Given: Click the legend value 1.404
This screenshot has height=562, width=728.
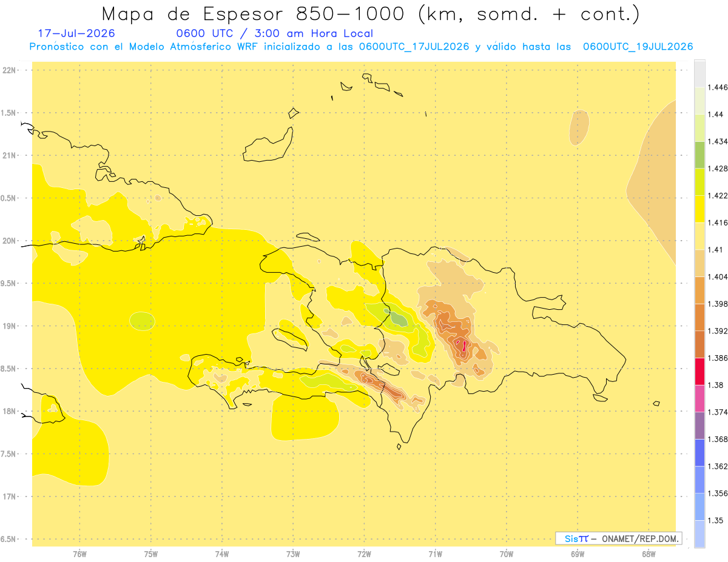Looking at the screenshot, I should pyautogui.click(x=718, y=276).
